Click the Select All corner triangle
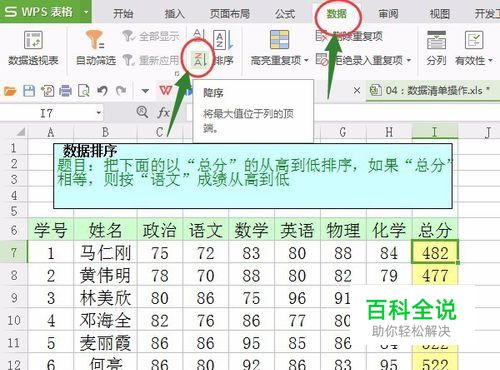Screen dimensions: 500x370 pos(21,132)
